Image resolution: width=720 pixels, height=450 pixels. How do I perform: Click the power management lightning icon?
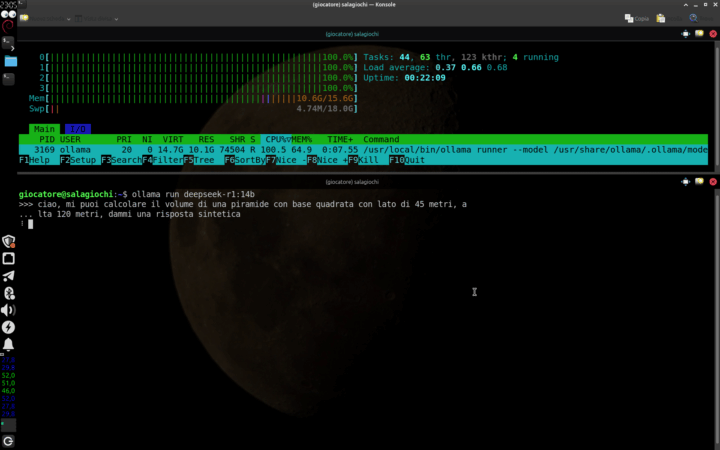[9, 327]
